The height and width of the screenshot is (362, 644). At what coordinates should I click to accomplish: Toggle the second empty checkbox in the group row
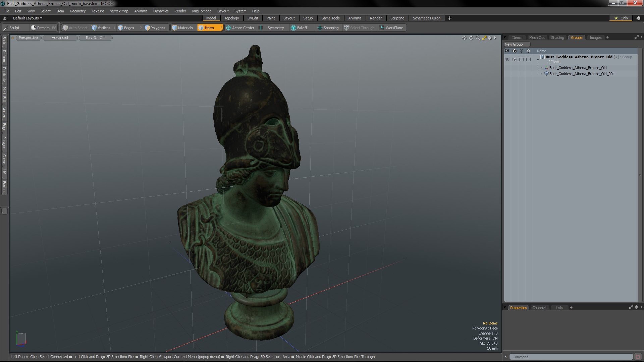coord(528,59)
